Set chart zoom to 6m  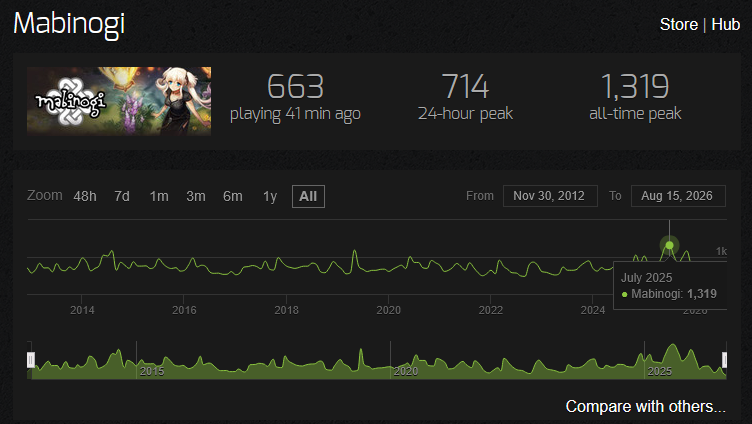233,196
